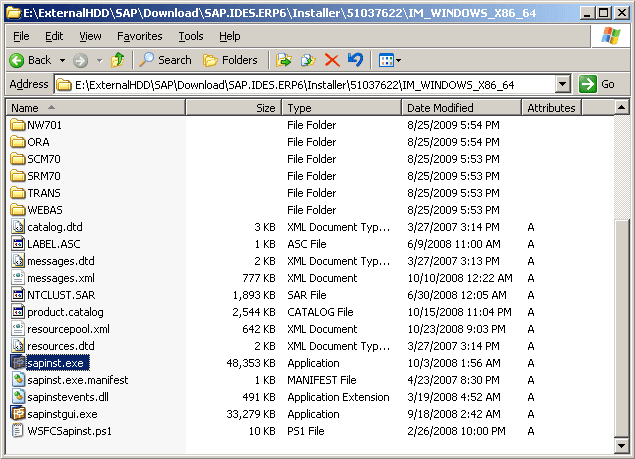This screenshot has height=459, width=635.
Task: Select the NW701 folder icon
Action: pyautogui.click(x=17, y=125)
